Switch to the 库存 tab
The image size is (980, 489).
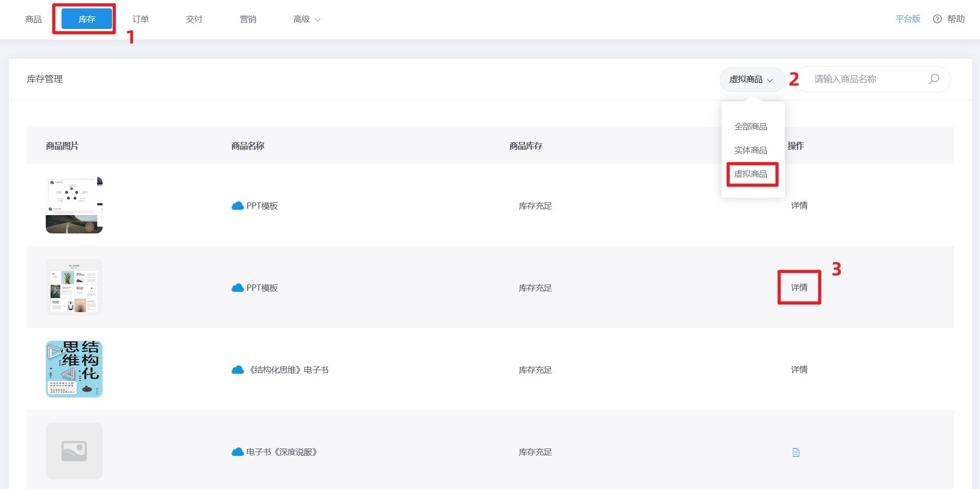pyautogui.click(x=87, y=19)
